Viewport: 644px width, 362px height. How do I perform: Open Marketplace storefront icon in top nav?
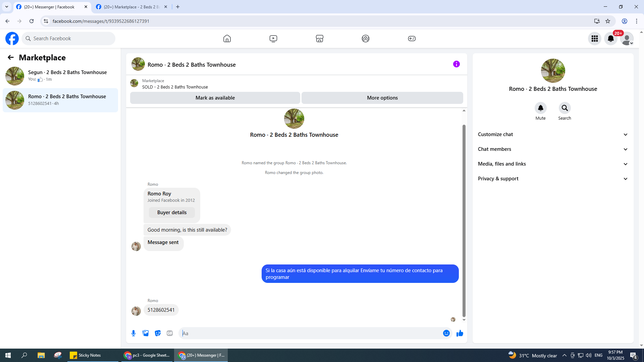(319, 39)
